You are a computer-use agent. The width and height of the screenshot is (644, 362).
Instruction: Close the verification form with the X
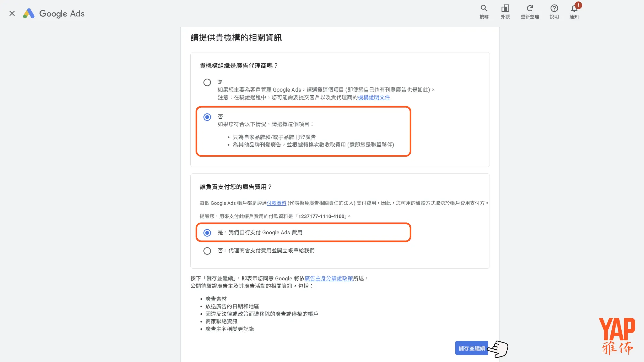pyautogui.click(x=12, y=13)
